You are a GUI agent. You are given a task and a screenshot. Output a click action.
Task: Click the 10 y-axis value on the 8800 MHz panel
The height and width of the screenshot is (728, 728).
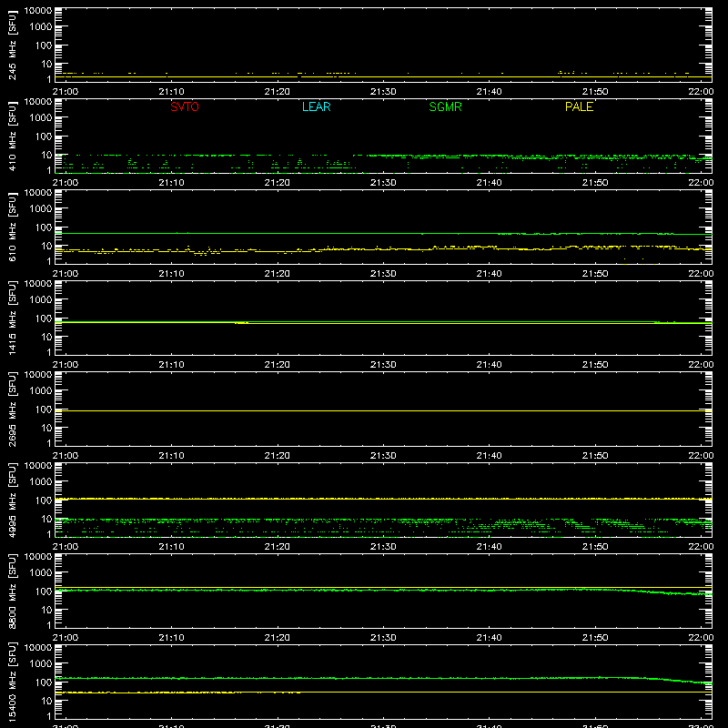(x=46, y=610)
